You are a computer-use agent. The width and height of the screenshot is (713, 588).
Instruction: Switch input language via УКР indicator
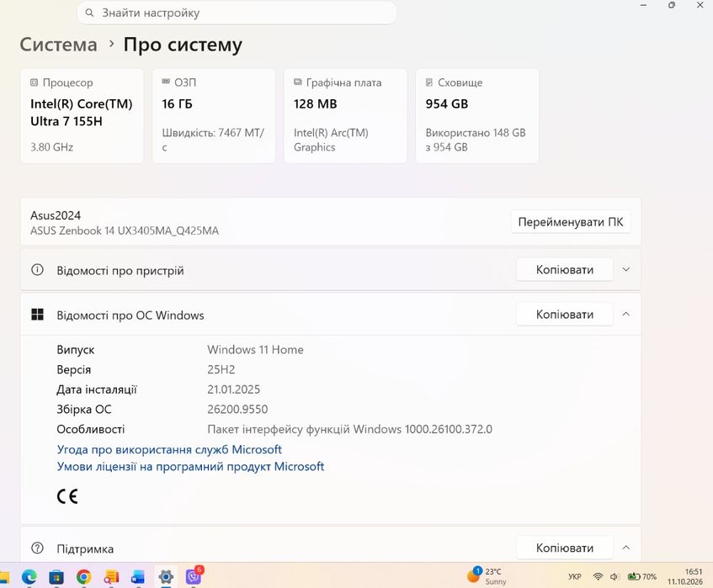click(575, 576)
